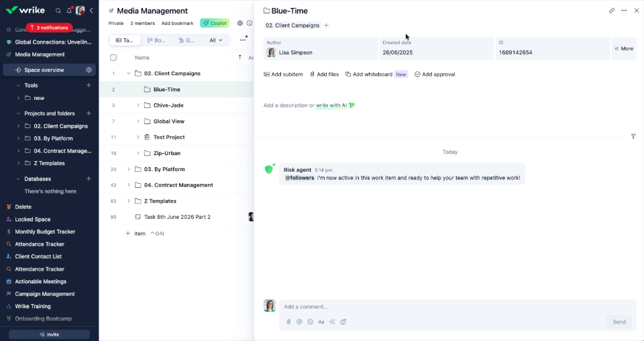Switch to the Gantt view tab
The width and height of the screenshot is (644, 341).
coord(187,40)
